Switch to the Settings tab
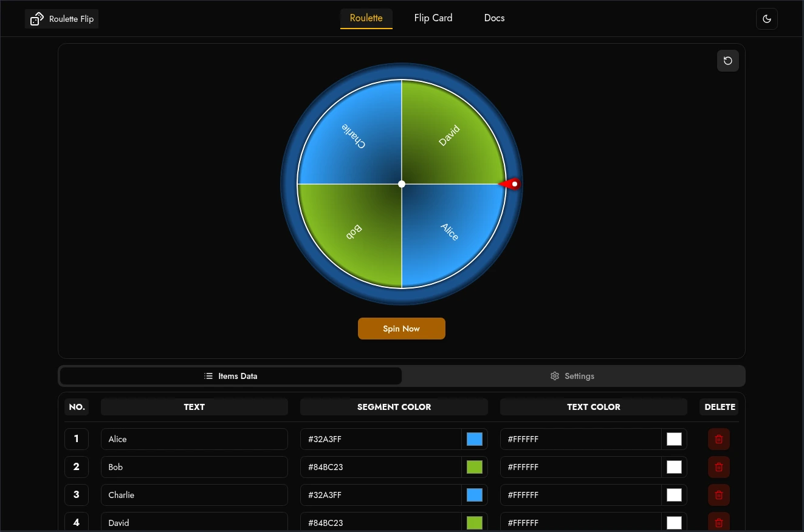Image resolution: width=804 pixels, height=532 pixels. tap(572, 376)
